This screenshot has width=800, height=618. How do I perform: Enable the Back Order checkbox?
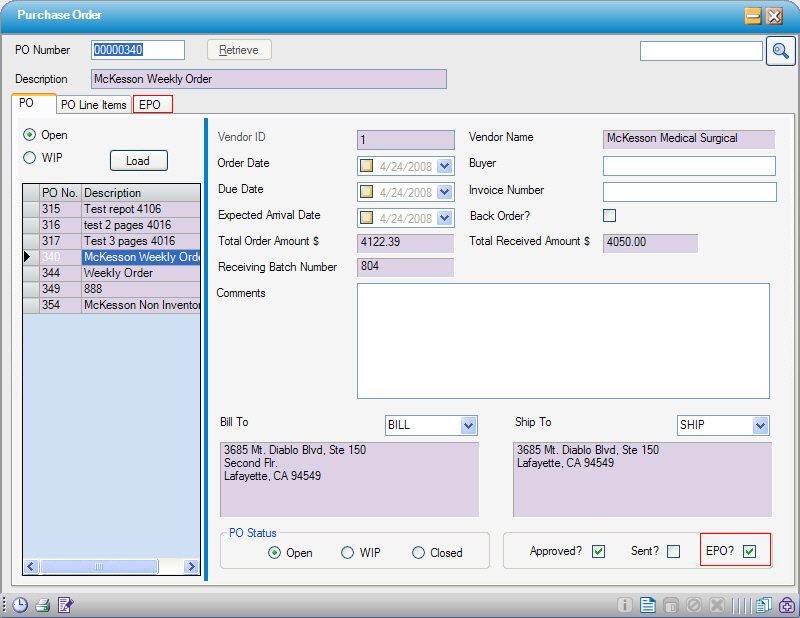tap(609, 215)
